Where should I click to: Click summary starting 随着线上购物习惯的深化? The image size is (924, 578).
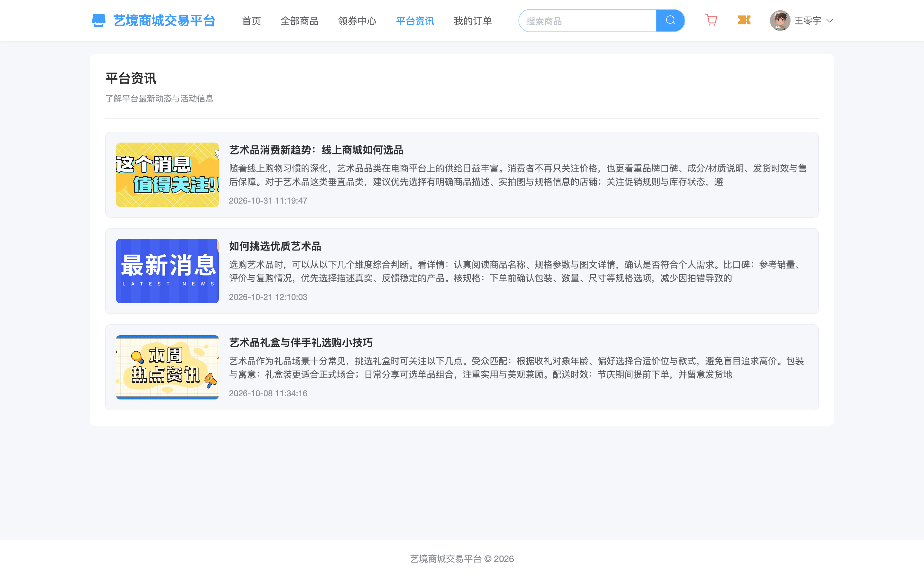(x=518, y=175)
